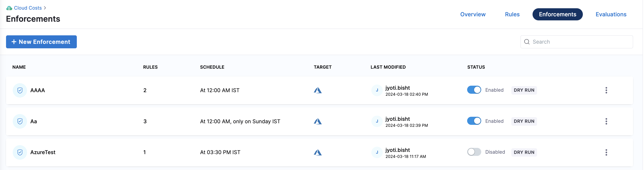This screenshot has height=170, width=644.
Task: Open the Rules tab
Action: (x=512, y=14)
